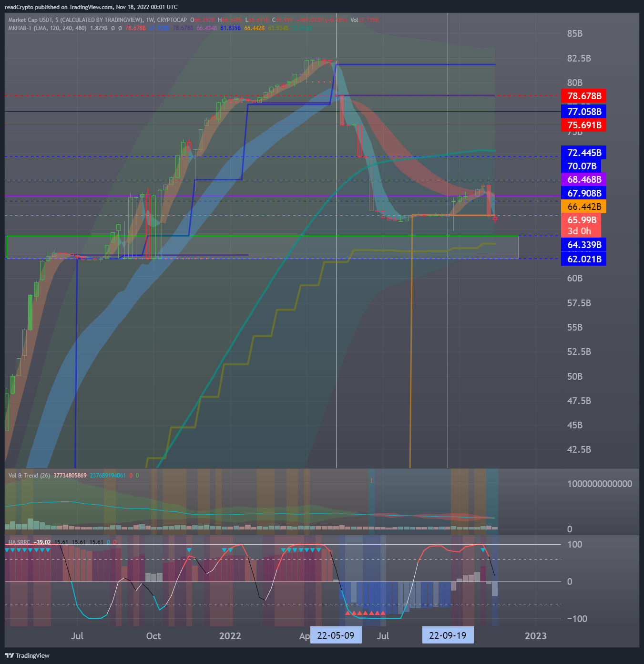Select the 62.021B price label
644x664 pixels.
[584, 259]
